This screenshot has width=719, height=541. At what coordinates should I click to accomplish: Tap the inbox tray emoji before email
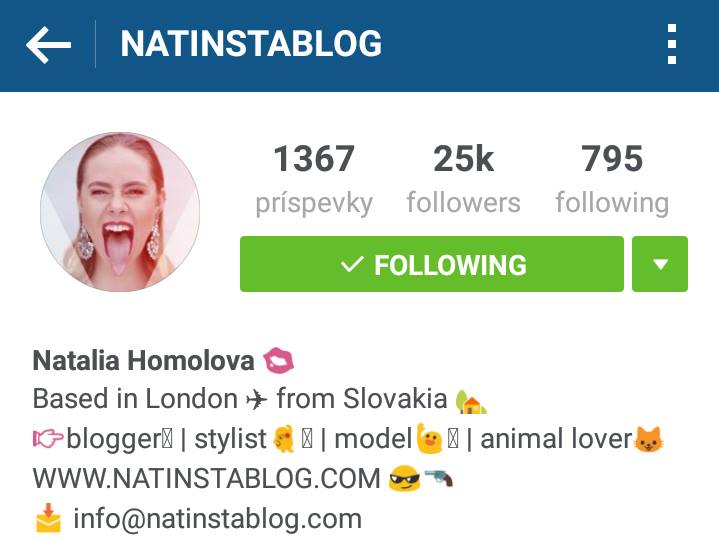pyautogui.click(x=48, y=518)
